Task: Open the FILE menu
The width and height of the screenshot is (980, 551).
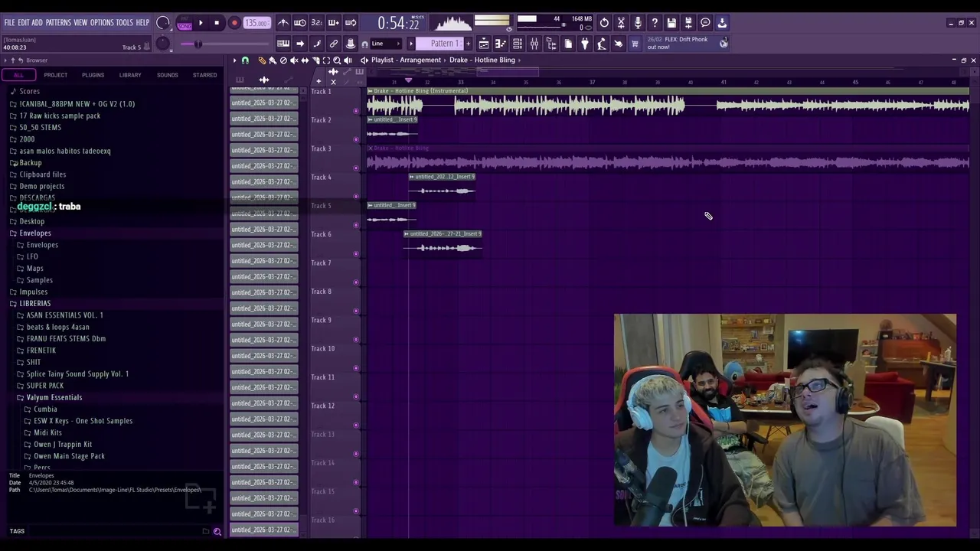Action: [9, 23]
